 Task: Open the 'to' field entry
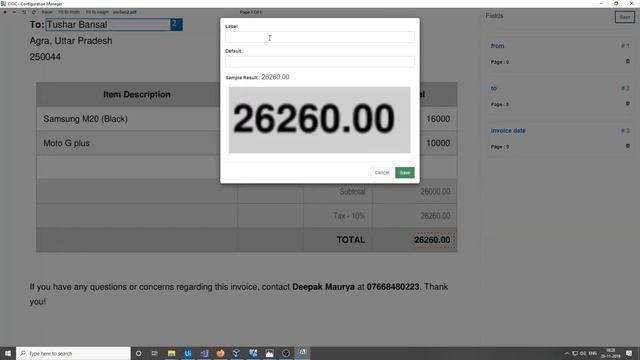(x=493, y=88)
